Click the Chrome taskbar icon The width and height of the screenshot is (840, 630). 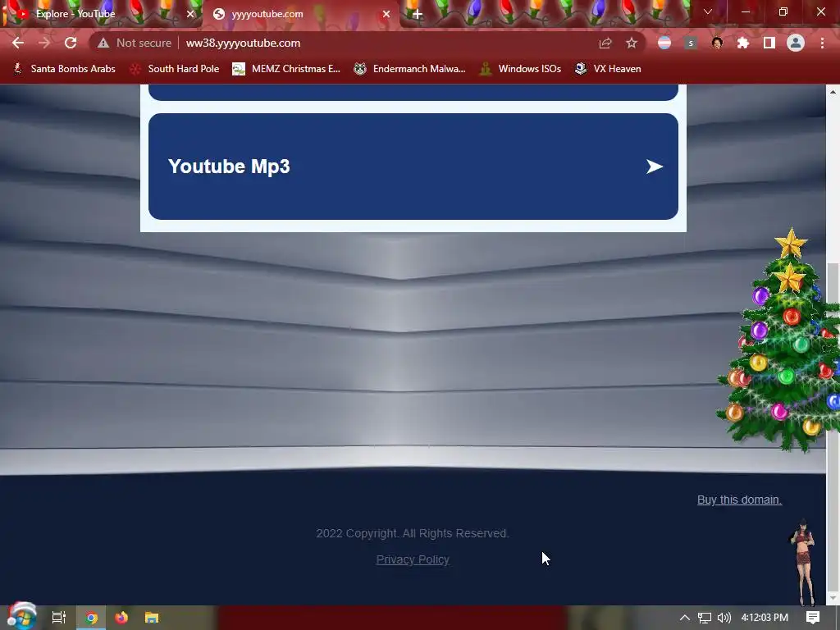[x=92, y=618]
